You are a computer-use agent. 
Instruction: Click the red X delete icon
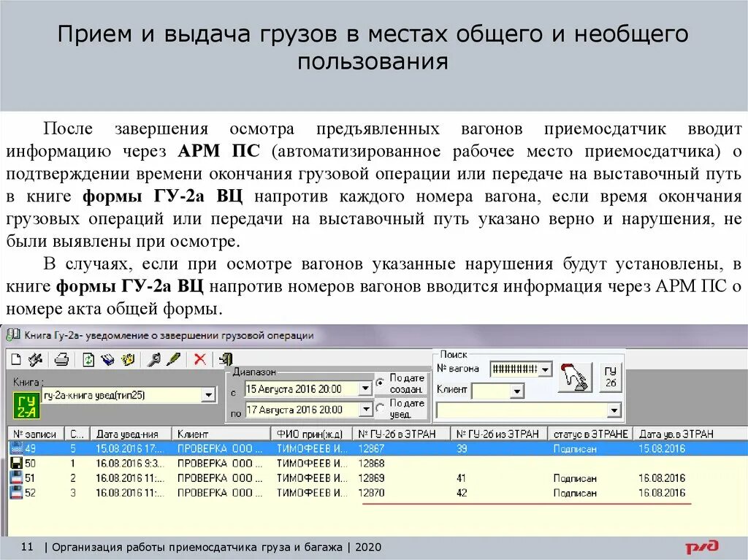pos(200,359)
